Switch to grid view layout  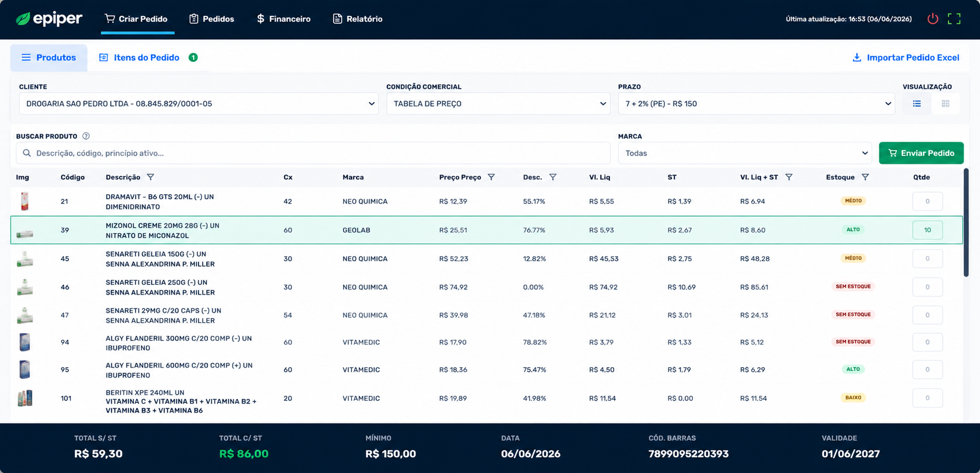coord(945,104)
